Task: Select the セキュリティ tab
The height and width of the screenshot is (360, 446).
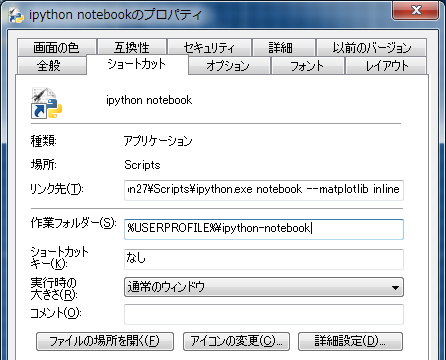Action: pos(209,47)
